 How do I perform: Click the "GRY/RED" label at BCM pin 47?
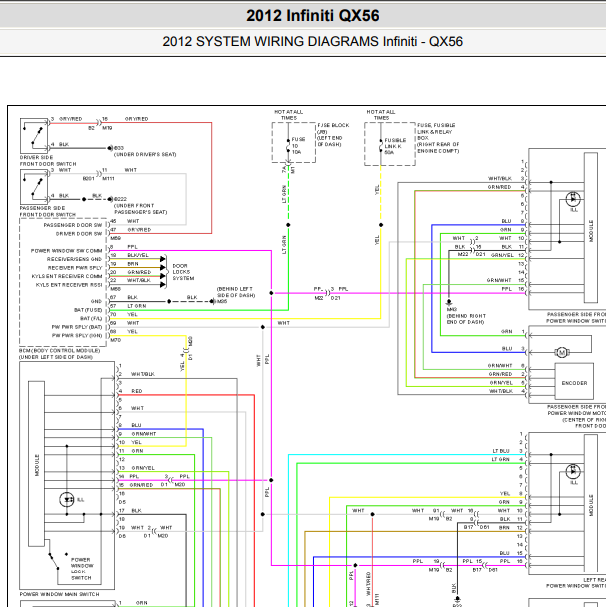[139, 230]
